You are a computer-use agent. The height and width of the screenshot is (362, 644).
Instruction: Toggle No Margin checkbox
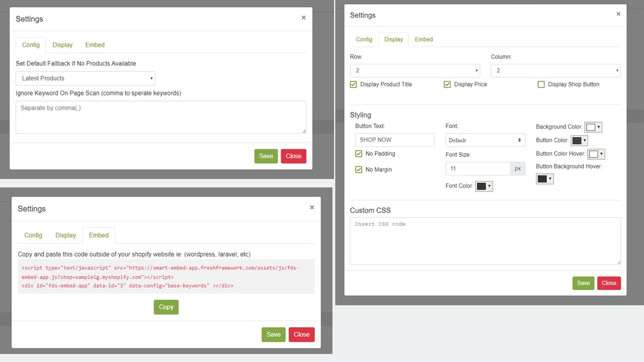359,169
